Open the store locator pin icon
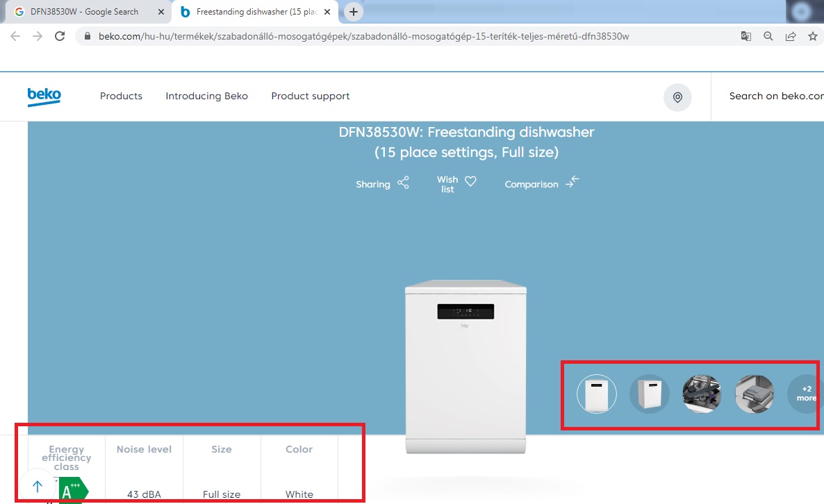The image size is (824, 504). [677, 97]
